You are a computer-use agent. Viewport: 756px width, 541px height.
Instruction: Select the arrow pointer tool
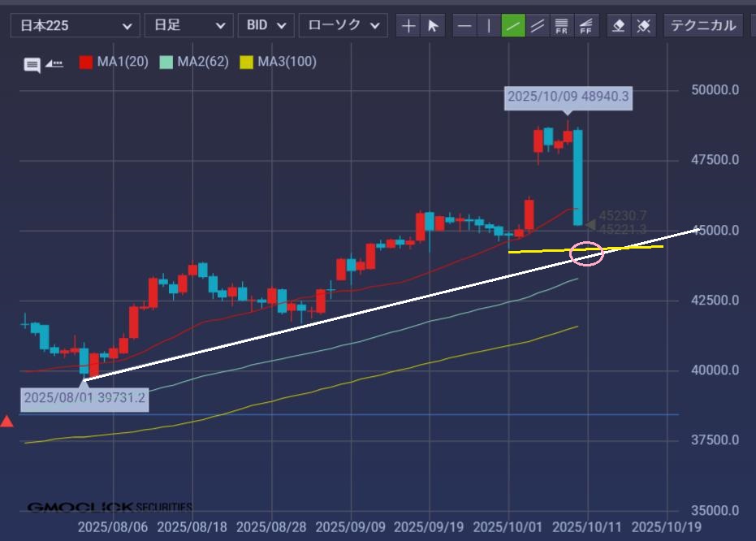pyautogui.click(x=433, y=26)
